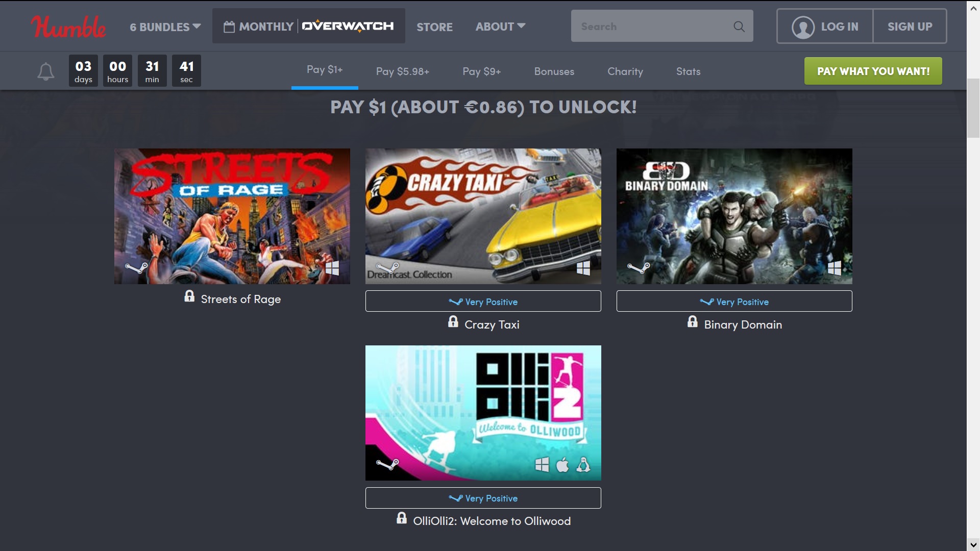Image resolution: width=980 pixels, height=551 pixels.
Task: Click the user avatar icon beside Log In
Action: [x=802, y=27]
